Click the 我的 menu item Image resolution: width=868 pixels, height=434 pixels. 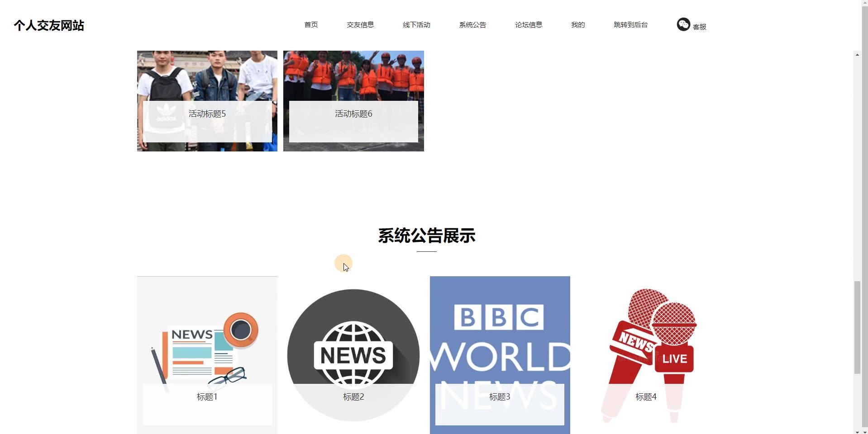578,25
